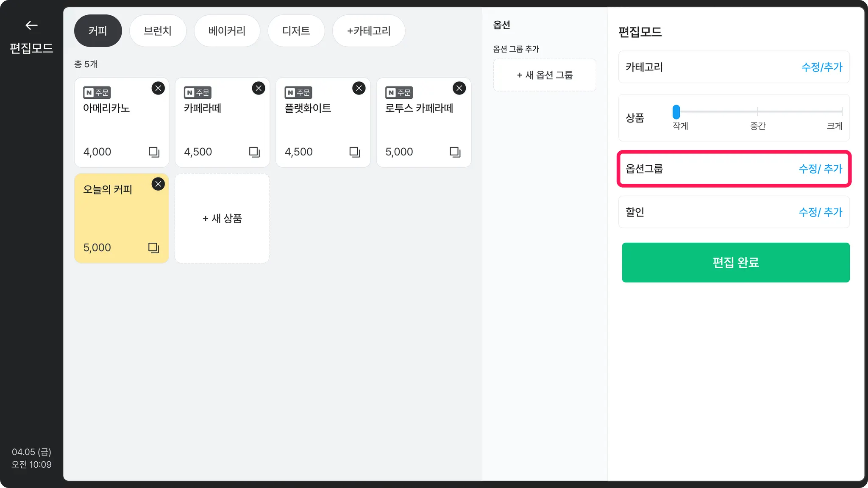Click duplicate icon on 아메리카노 card
This screenshot has height=488, width=868.
[x=154, y=152]
